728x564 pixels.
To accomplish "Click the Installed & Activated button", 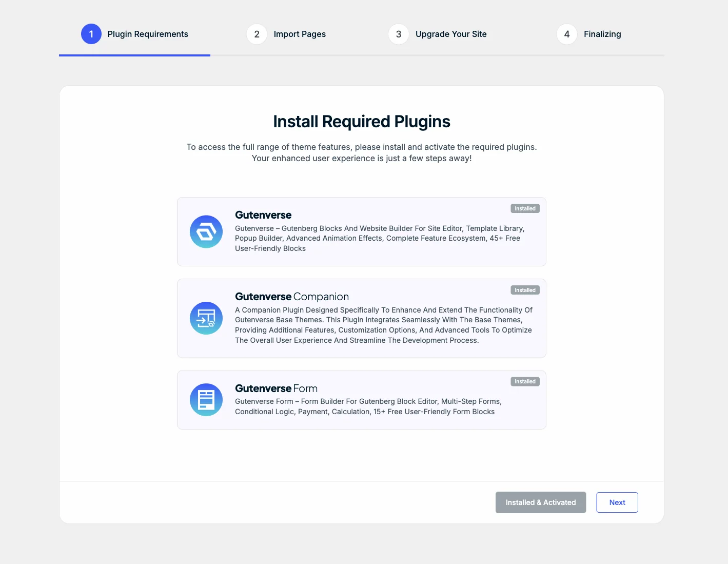I will (x=541, y=502).
